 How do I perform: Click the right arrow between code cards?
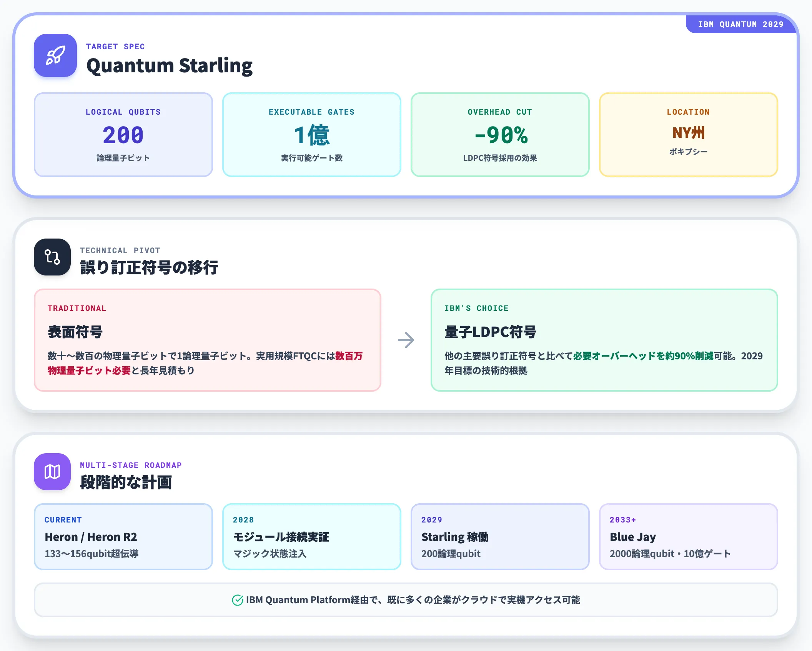pos(406,340)
